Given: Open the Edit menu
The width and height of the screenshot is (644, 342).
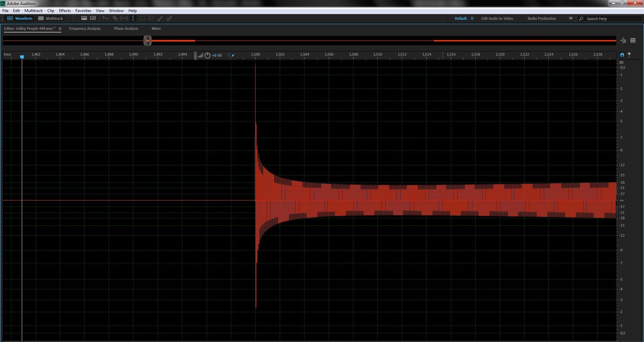Looking at the screenshot, I should click(16, 11).
